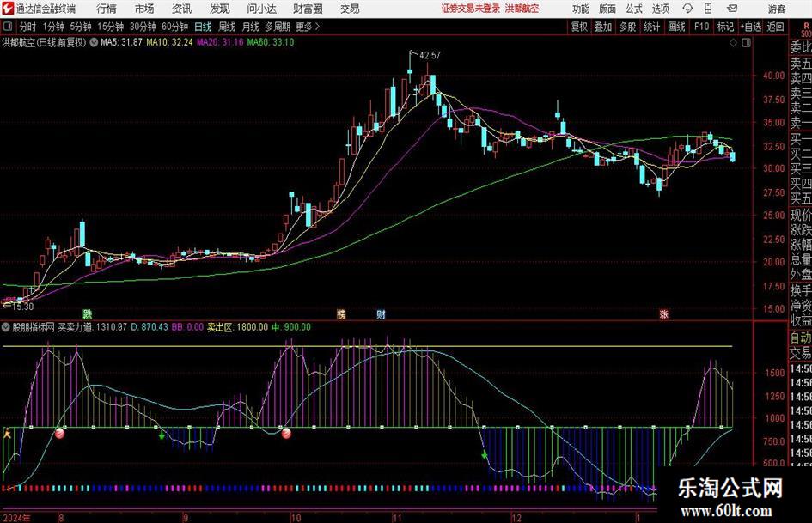Image resolution: width=812 pixels, height=523 pixels.
Task: Switch to 5分钟 chart period
Action: point(80,27)
